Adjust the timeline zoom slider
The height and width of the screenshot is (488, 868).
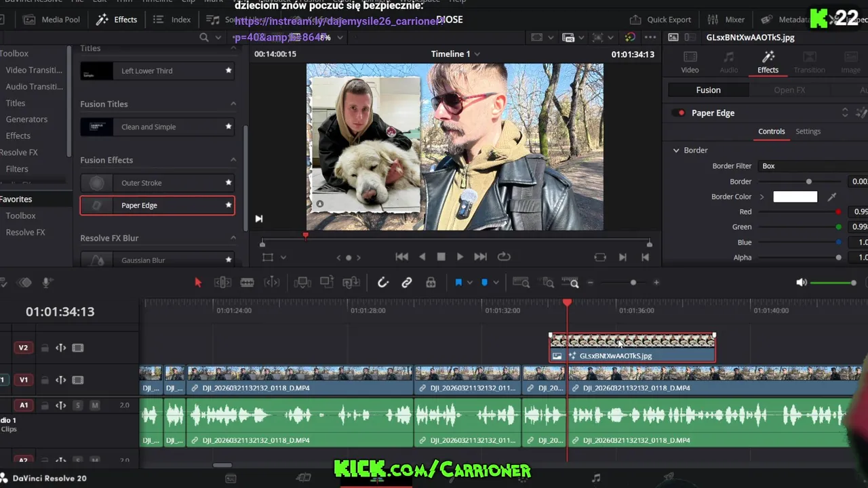pyautogui.click(x=624, y=283)
